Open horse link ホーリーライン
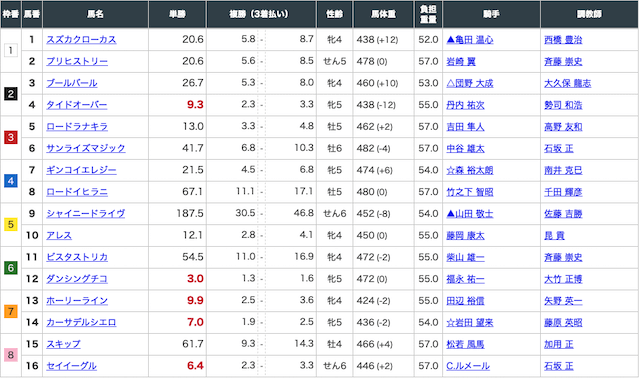 tap(77, 301)
